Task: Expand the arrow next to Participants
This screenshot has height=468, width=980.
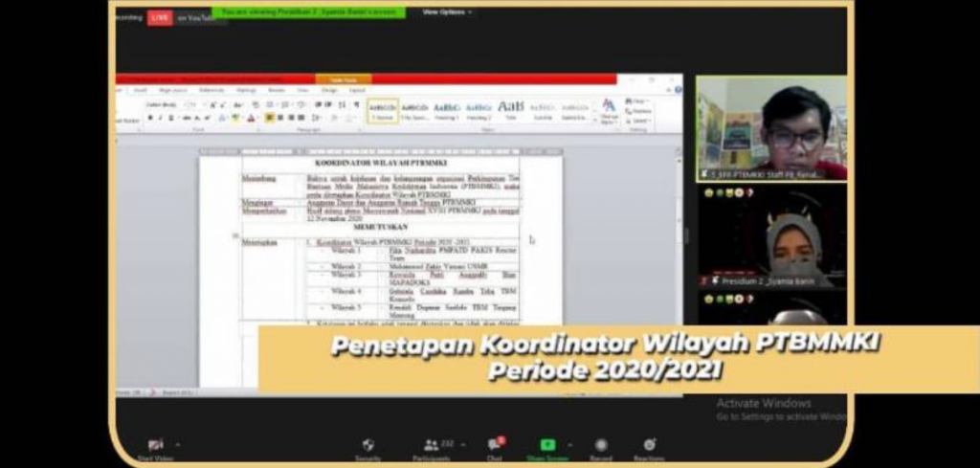Action: click(x=463, y=445)
